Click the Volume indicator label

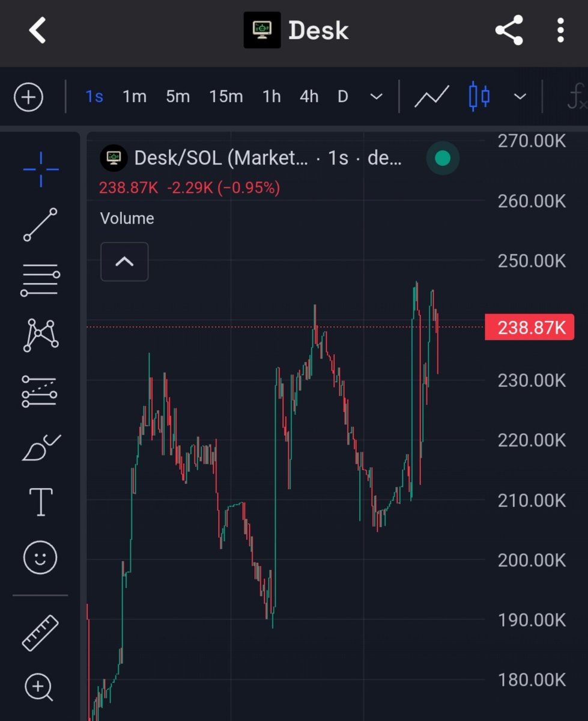127,218
